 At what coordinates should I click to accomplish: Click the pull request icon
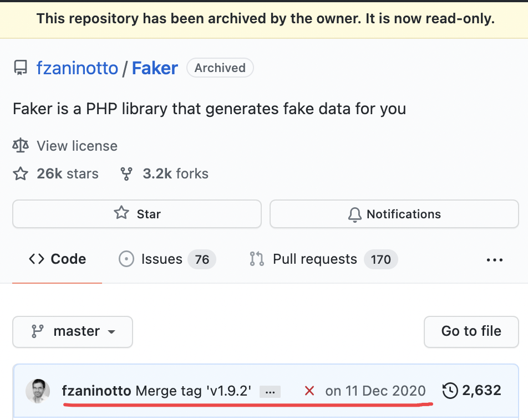tap(257, 259)
